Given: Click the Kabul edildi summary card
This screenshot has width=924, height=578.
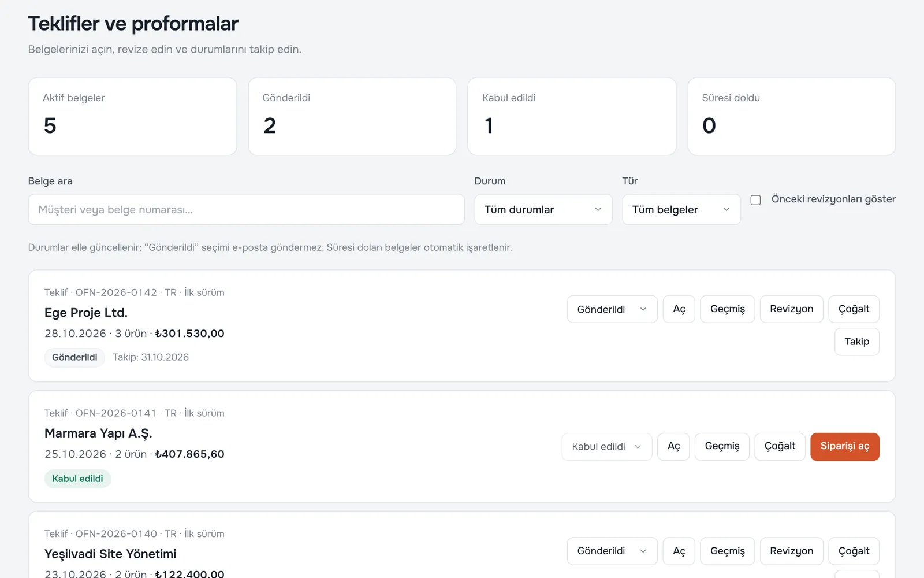Looking at the screenshot, I should [x=572, y=116].
